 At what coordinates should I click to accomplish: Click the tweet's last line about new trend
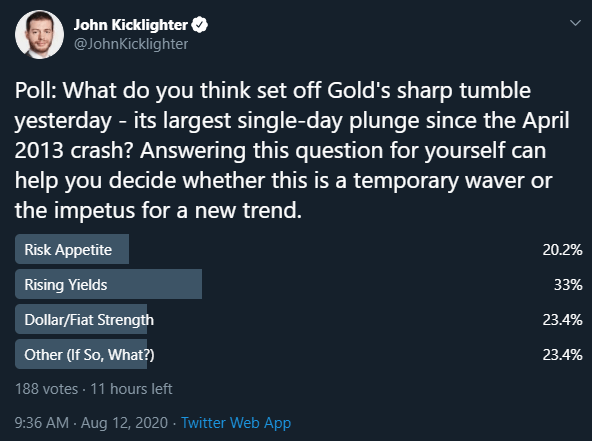point(158,210)
